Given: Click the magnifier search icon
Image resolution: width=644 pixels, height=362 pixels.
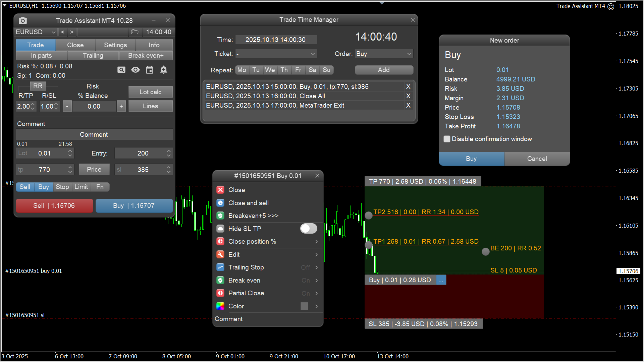Looking at the screenshot, I should [x=121, y=70].
